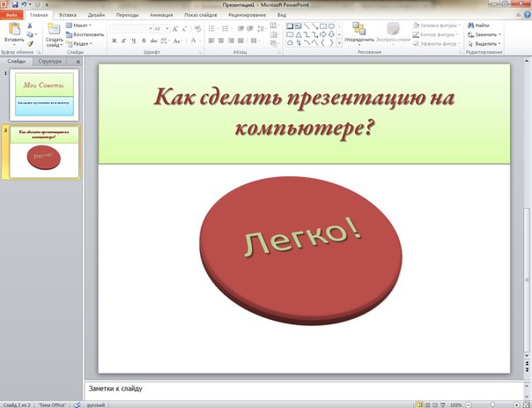Click the Find (Найти) icon
This screenshot has height=408, width=532.
tap(481, 26)
